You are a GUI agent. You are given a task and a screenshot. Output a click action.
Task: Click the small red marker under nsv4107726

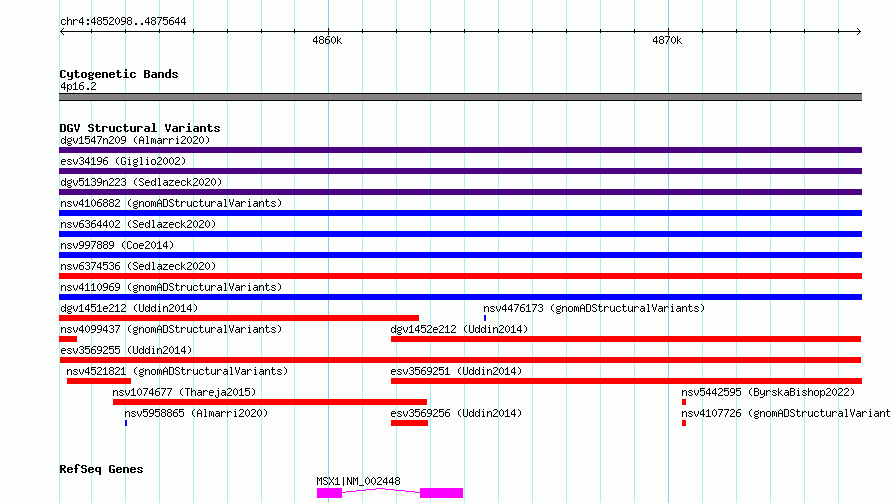coord(684,423)
